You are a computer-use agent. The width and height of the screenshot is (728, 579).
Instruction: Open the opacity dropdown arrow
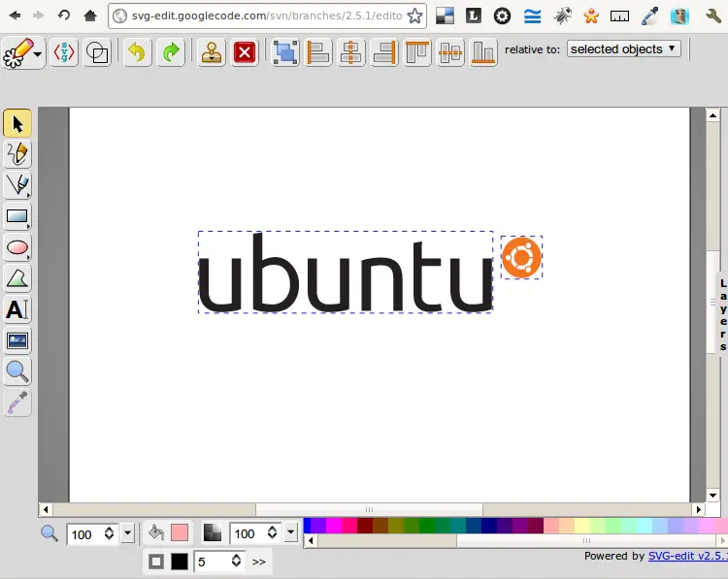click(x=290, y=532)
